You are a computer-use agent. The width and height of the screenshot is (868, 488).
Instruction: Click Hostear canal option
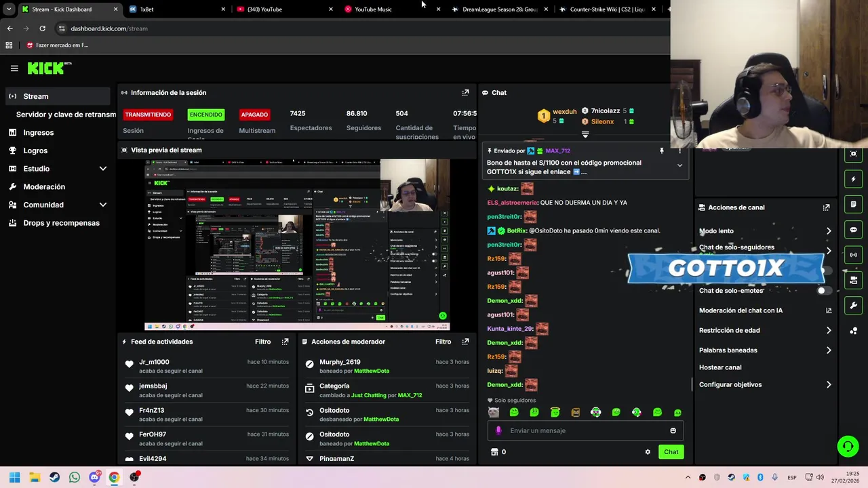click(x=720, y=367)
